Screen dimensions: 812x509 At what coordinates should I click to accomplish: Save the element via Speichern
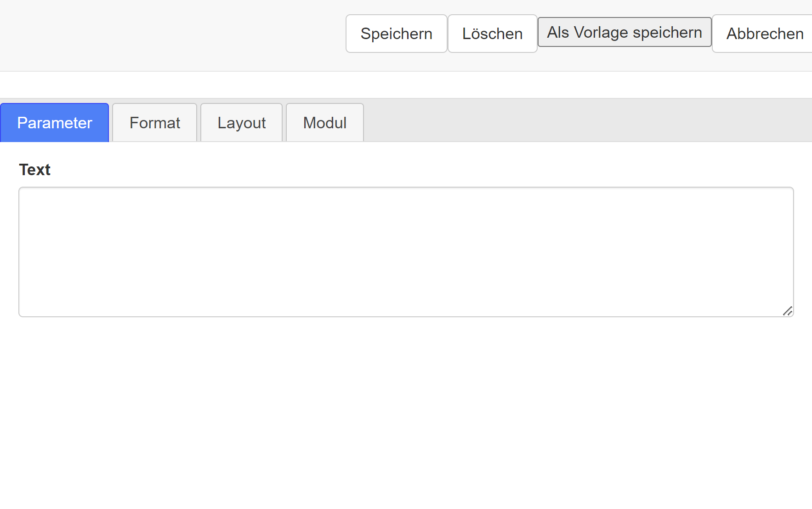point(396,34)
